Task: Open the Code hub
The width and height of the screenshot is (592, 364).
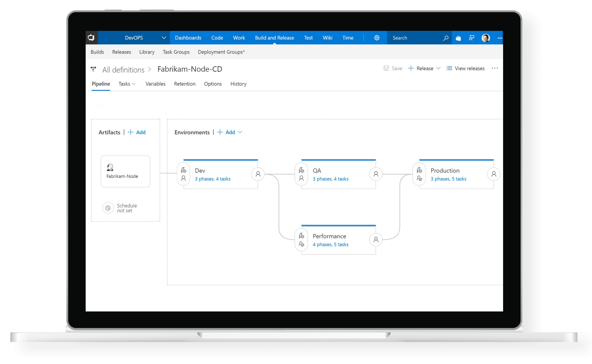Action: (217, 38)
